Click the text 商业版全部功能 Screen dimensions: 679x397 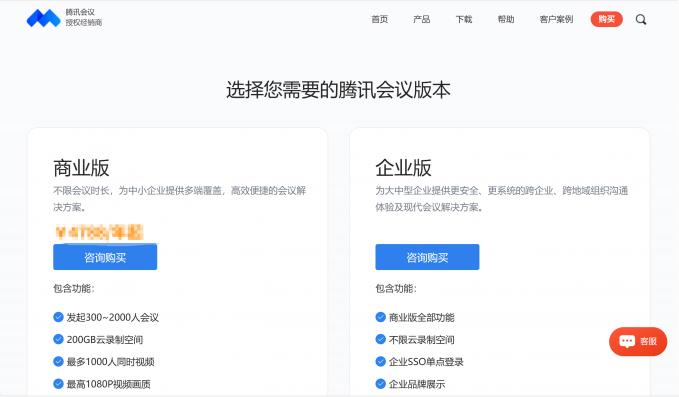pos(421,317)
